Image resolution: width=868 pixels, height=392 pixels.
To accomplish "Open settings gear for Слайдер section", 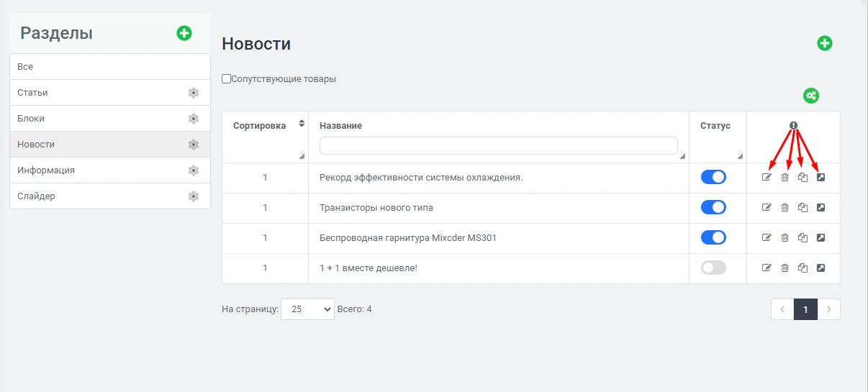I will pos(193,196).
